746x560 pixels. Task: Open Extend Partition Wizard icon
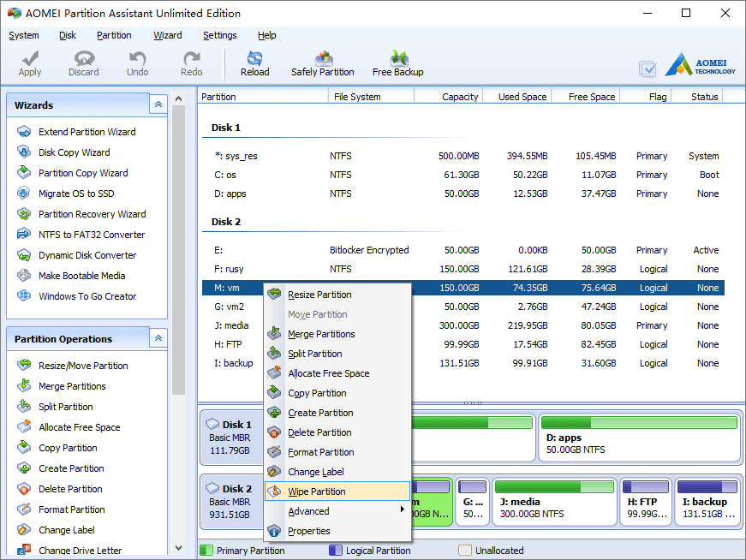click(24, 132)
